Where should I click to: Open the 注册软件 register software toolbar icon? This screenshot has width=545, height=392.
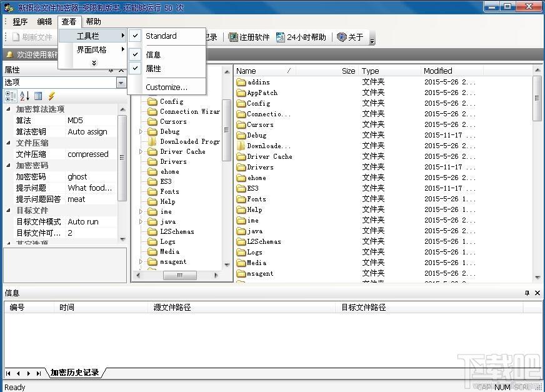(x=249, y=38)
